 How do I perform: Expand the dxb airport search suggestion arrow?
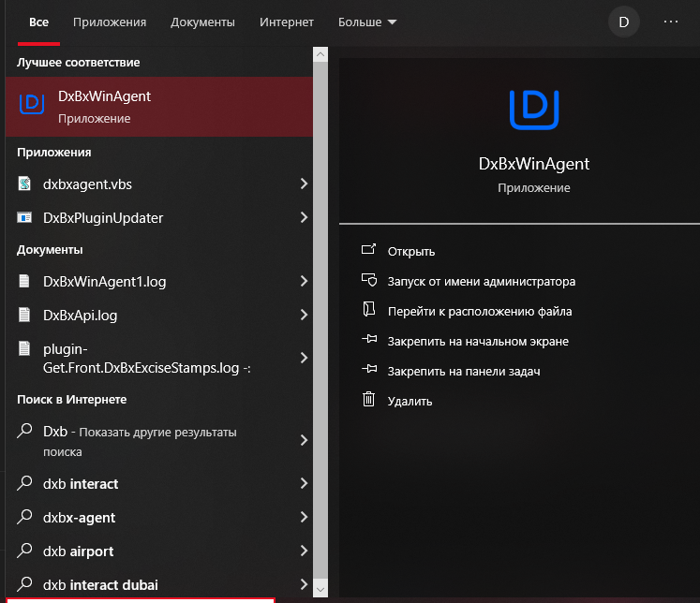click(304, 552)
